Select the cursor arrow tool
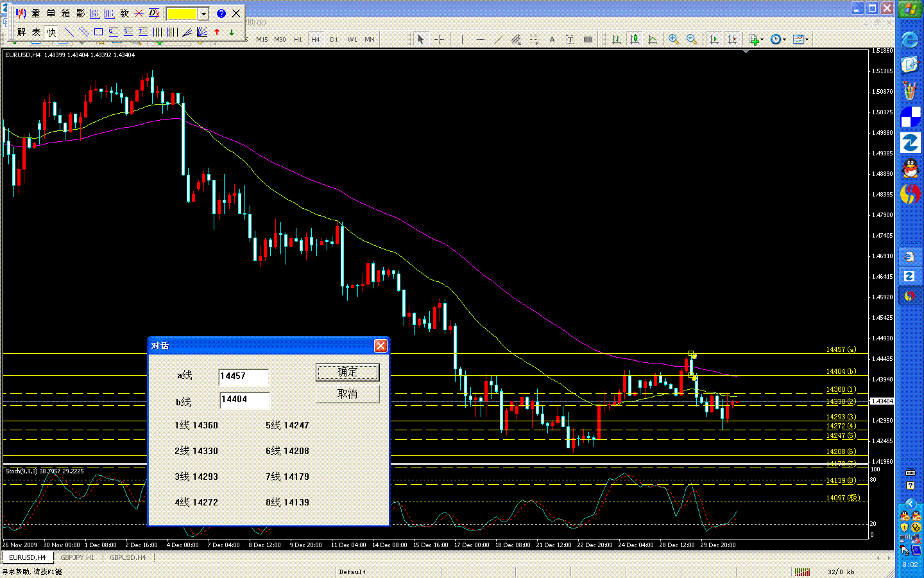This screenshot has width=924, height=578. point(421,39)
